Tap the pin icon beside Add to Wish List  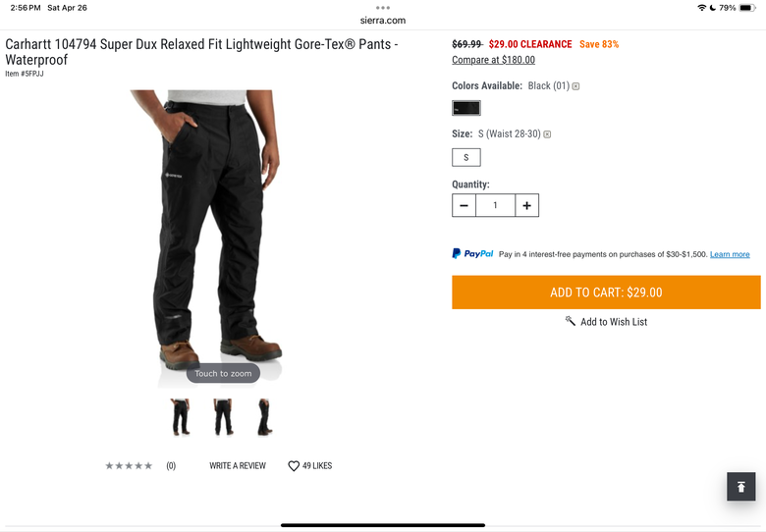(571, 321)
